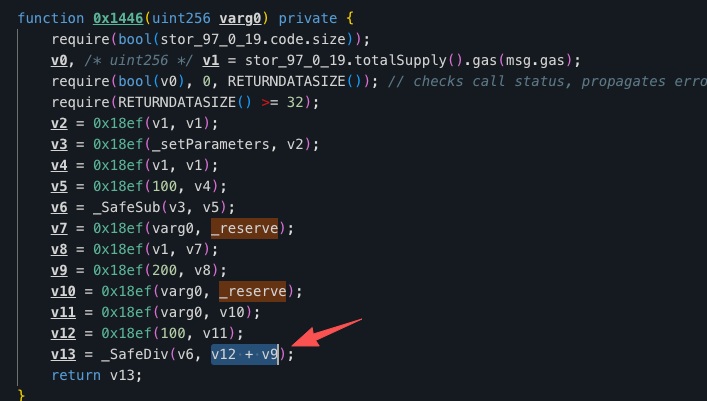
Task: Click the underlined v10 variable
Action: [63, 291]
